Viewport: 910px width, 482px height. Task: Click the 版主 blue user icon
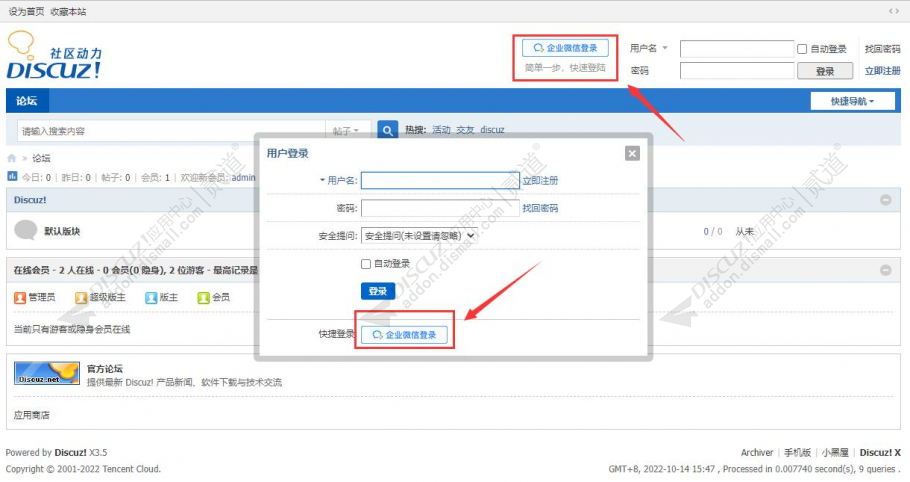click(x=151, y=298)
